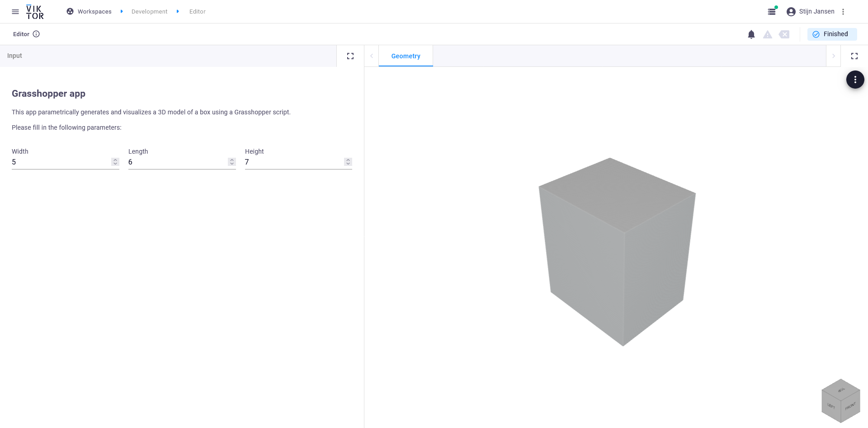Click the clear backspace-style icon
The image size is (868, 428).
[784, 34]
